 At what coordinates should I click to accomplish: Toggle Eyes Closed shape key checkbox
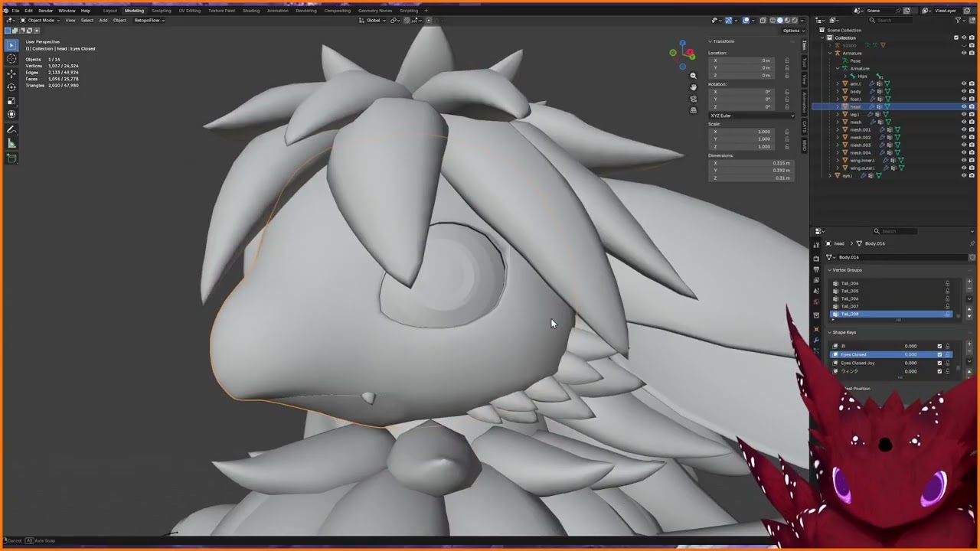click(x=939, y=354)
